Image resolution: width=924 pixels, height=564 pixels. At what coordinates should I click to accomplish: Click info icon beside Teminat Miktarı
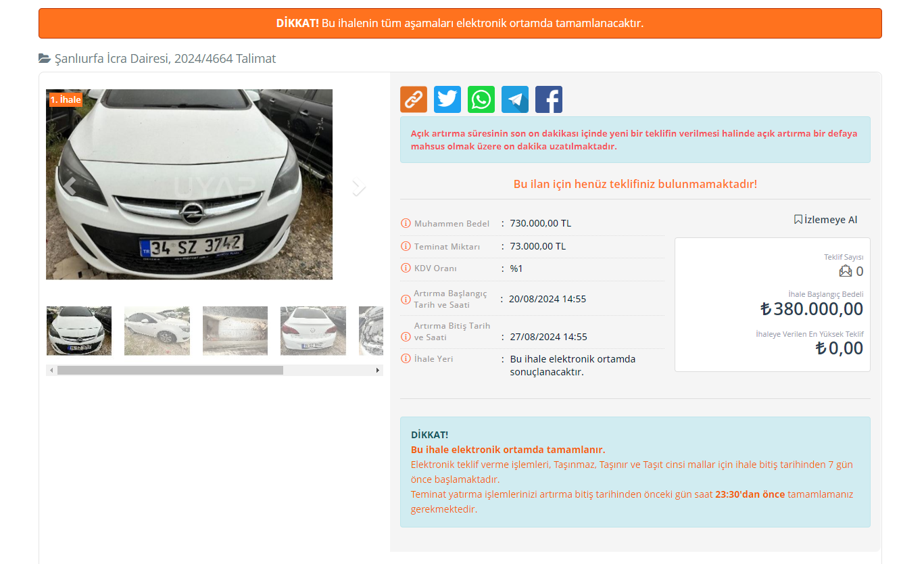pyautogui.click(x=406, y=246)
